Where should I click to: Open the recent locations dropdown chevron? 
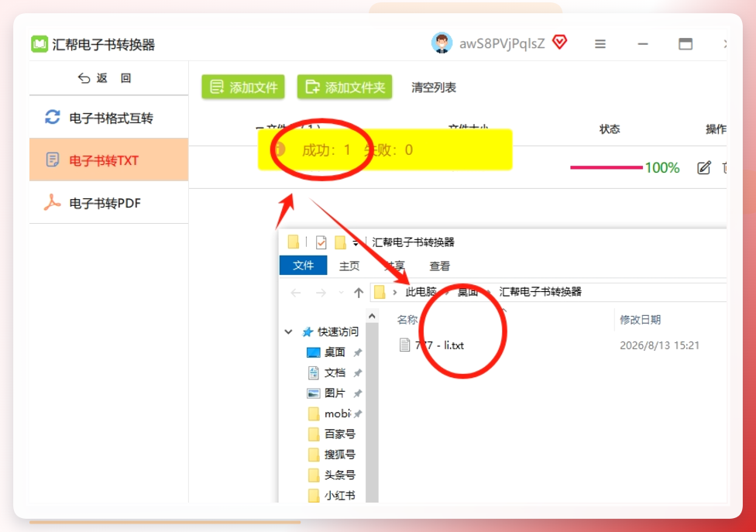342,293
